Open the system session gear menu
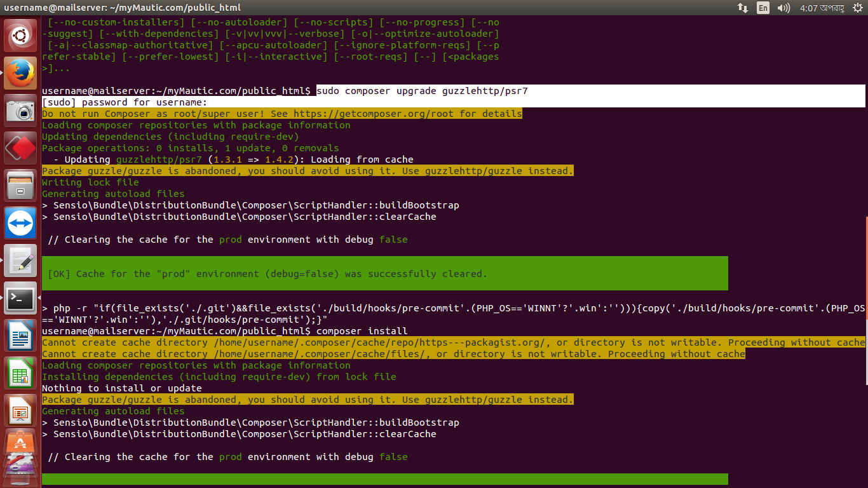This screenshot has height=488, width=868. pos(857,8)
